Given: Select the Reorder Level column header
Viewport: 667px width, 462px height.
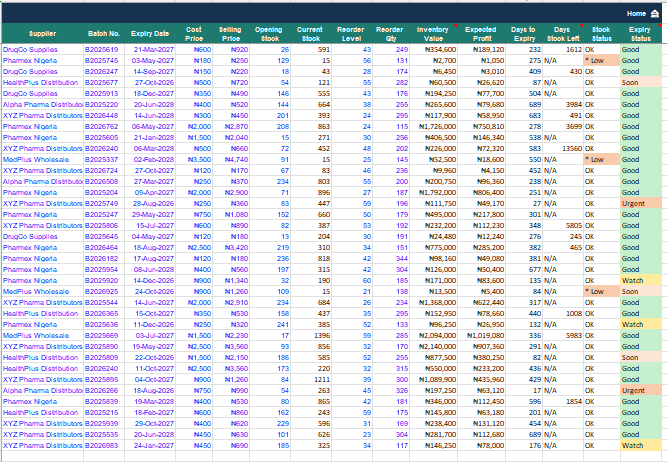Looking at the screenshot, I should click(x=351, y=34).
